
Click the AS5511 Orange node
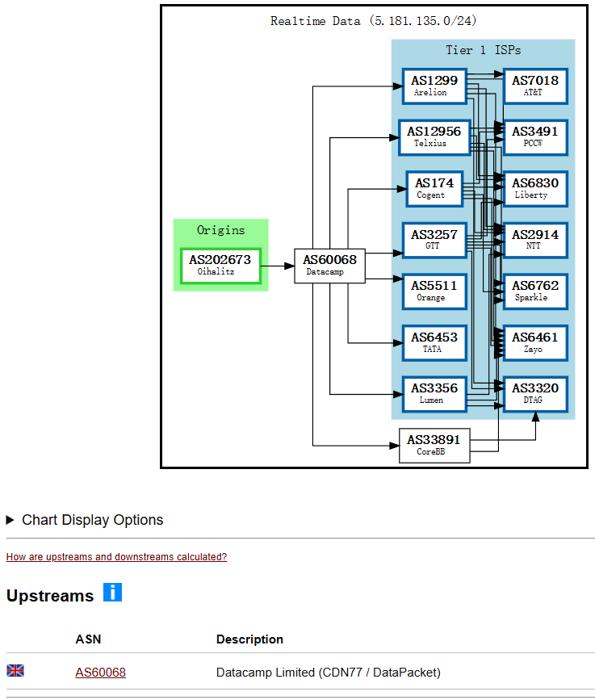coord(434,291)
